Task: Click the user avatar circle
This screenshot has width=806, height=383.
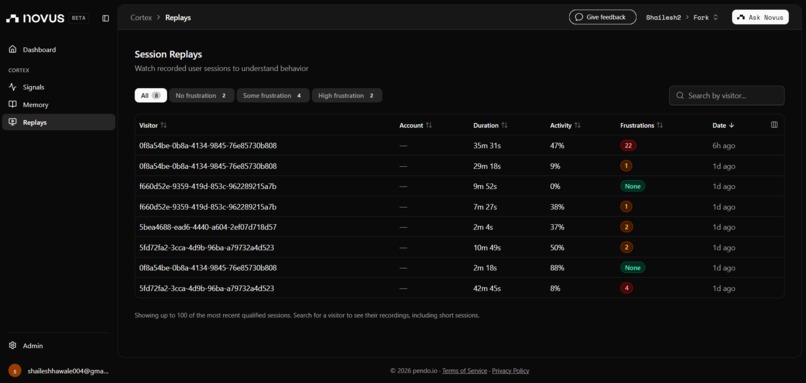Action: (x=15, y=371)
